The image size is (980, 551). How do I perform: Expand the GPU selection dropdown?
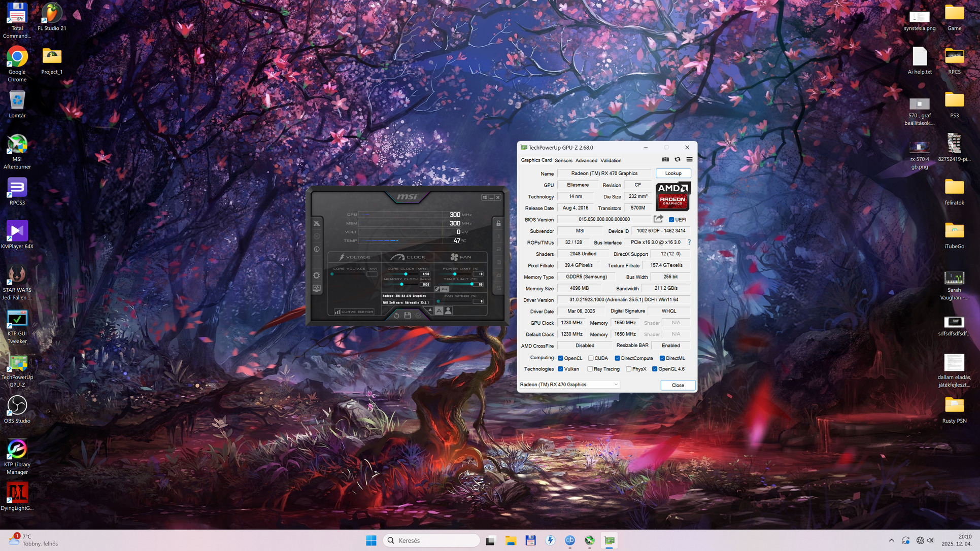[x=616, y=385]
